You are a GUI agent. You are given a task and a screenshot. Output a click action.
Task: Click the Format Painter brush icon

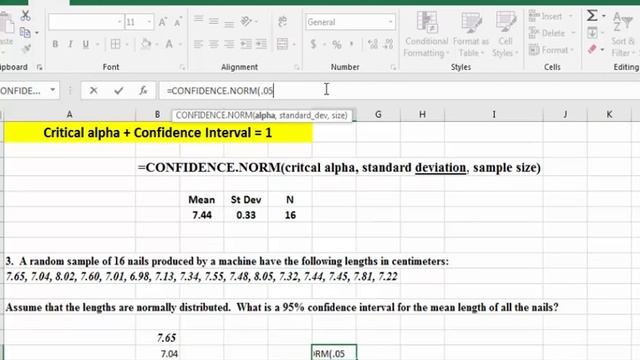click(x=26, y=49)
